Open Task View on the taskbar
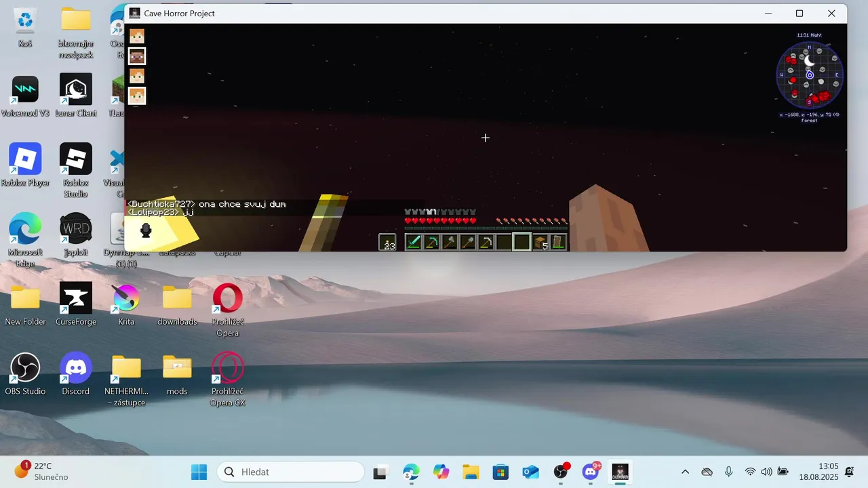 [x=380, y=472]
